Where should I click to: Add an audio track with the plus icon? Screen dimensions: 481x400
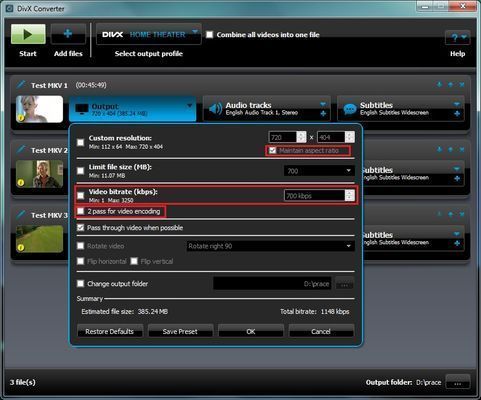(x=323, y=114)
